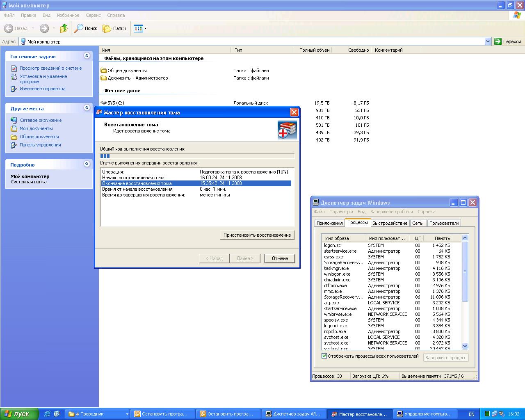This screenshot has width=525, height=420.
Task: Click the Сетевое окружение icon
Action: coord(14,120)
